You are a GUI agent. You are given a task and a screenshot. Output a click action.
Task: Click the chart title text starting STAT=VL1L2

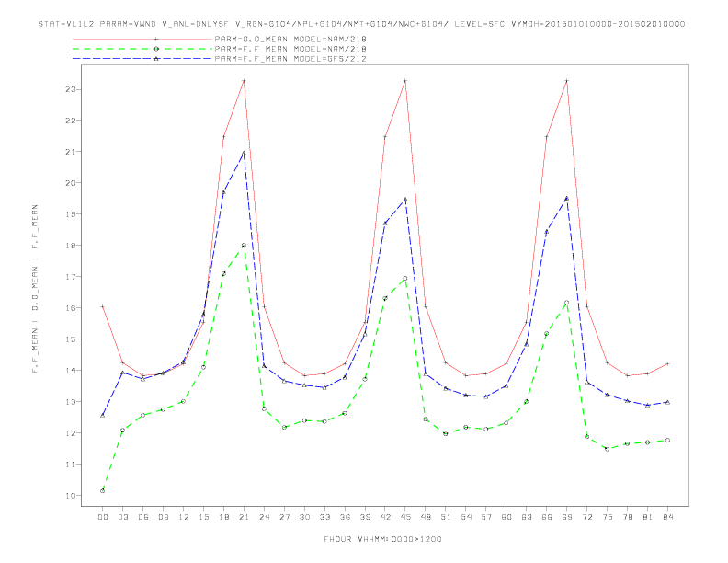(x=361, y=24)
